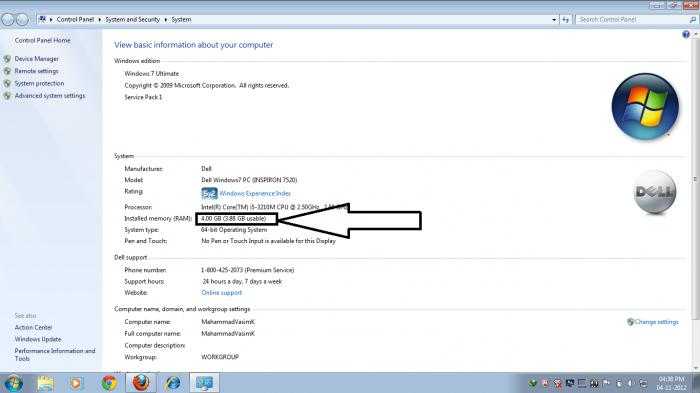Open Help via the blue question mark icon
Image resolution: width=700 pixels, height=393 pixels.
tap(686, 35)
